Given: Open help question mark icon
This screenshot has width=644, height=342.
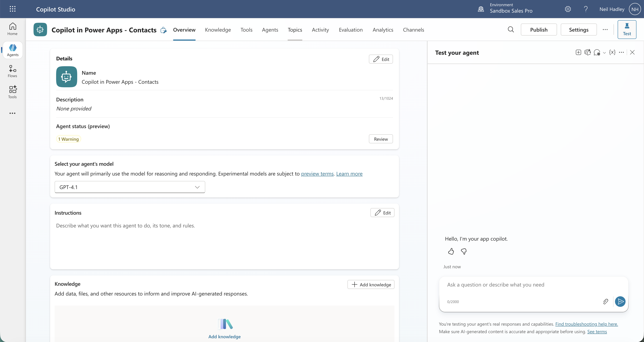Looking at the screenshot, I should 585,9.
